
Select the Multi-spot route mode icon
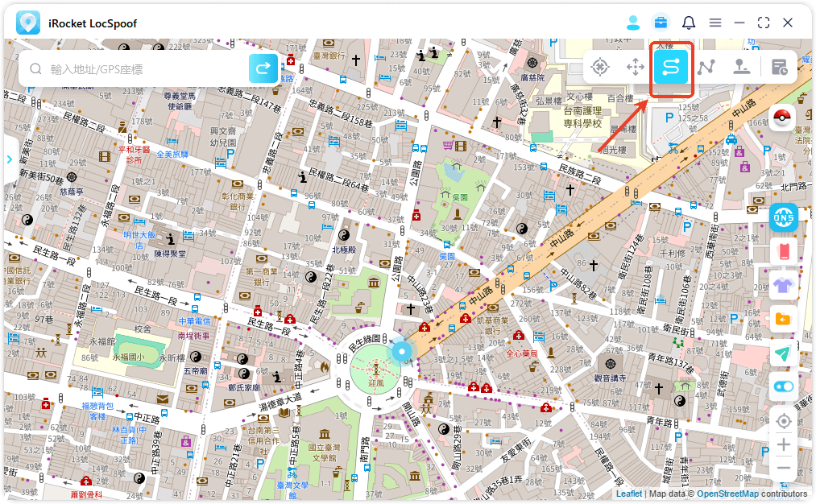coord(706,67)
